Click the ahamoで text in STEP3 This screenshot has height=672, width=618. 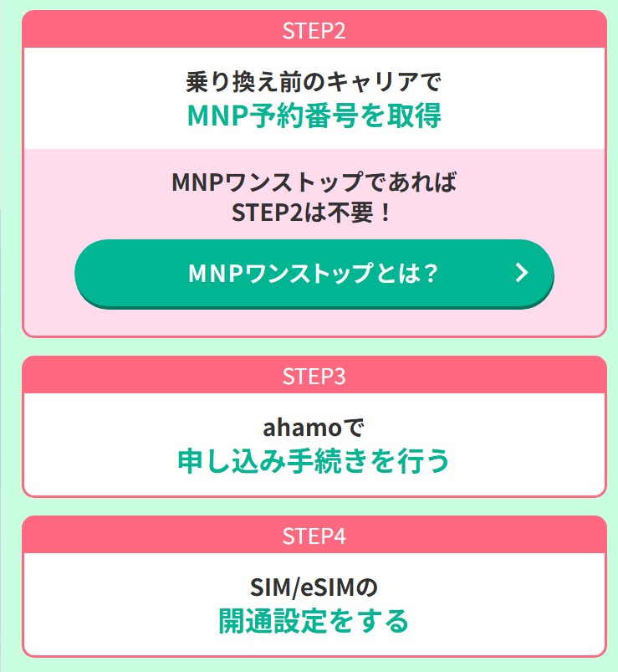[x=314, y=428]
